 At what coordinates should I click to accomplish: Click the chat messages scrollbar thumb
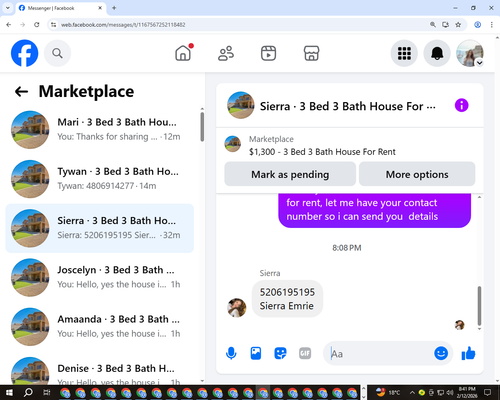pyautogui.click(x=479, y=306)
